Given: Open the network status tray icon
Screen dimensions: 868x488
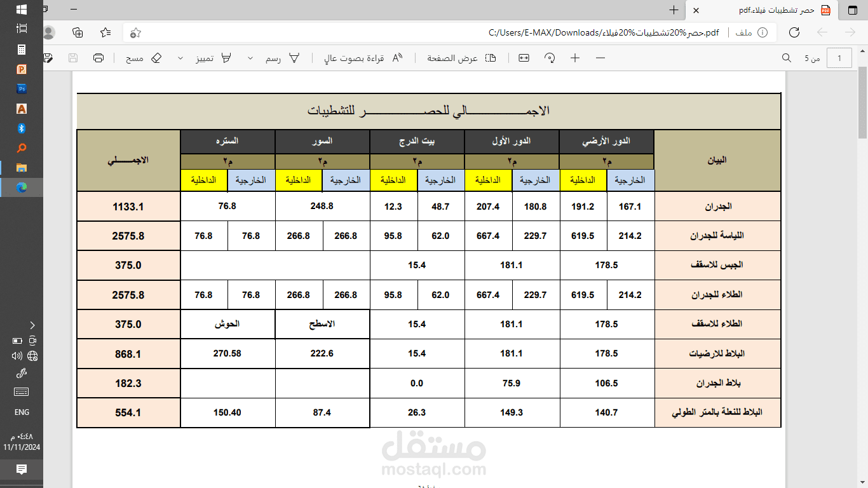Looking at the screenshot, I should point(32,356).
